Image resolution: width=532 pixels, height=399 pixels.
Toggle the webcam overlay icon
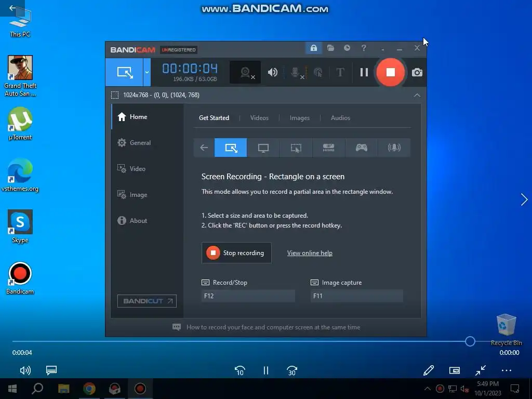[246, 72]
